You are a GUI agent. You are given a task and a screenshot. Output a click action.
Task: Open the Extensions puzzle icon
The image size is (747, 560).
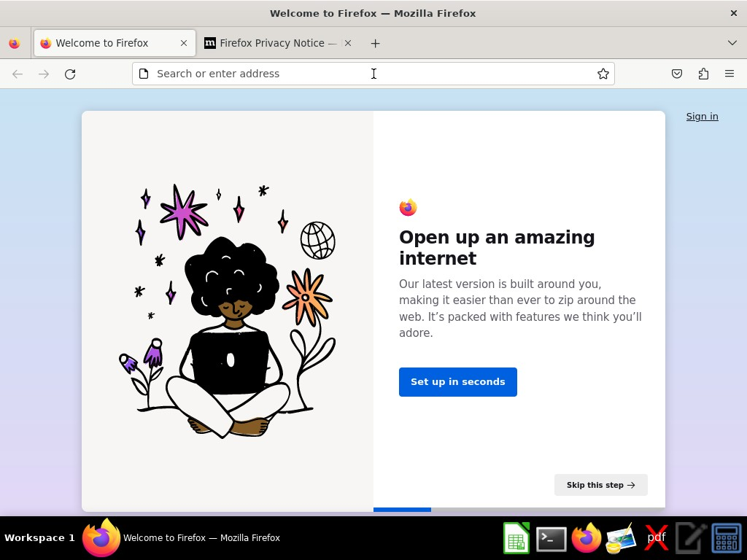pos(703,74)
